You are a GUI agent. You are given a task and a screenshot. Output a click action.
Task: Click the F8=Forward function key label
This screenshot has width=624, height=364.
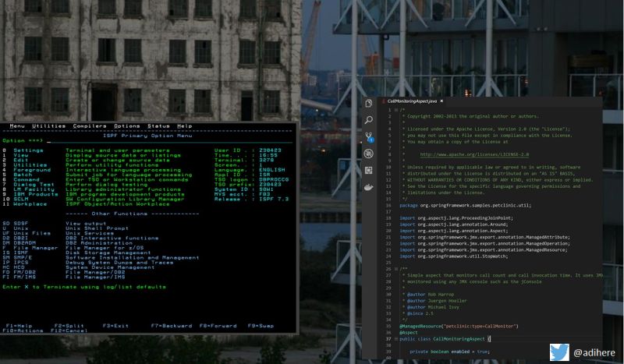coord(218,326)
